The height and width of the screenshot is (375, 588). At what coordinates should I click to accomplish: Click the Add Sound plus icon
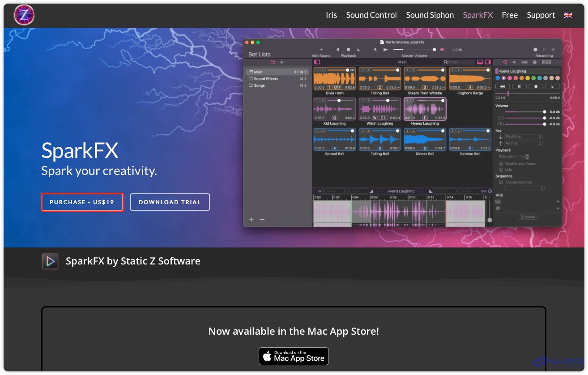[321, 49]
